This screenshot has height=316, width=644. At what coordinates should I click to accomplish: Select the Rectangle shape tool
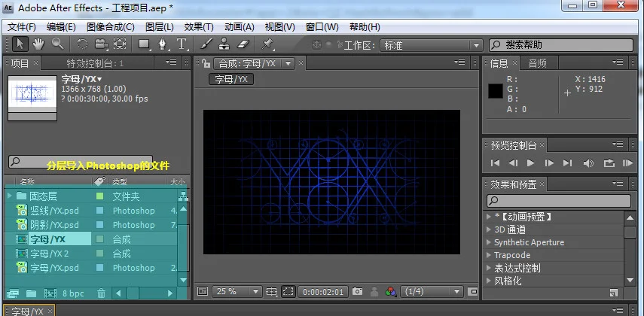point(144,44)
